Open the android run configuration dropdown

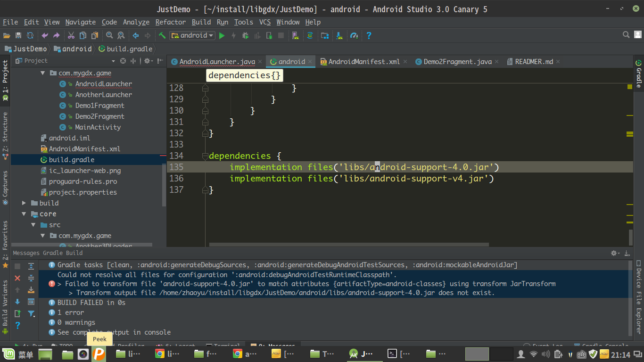[192, 35]
